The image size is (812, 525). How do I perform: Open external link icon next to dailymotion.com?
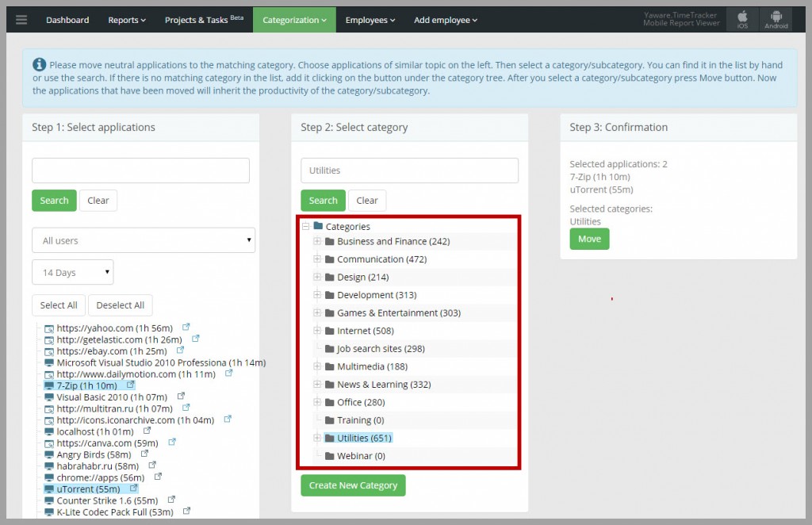[x=228, y=374]
